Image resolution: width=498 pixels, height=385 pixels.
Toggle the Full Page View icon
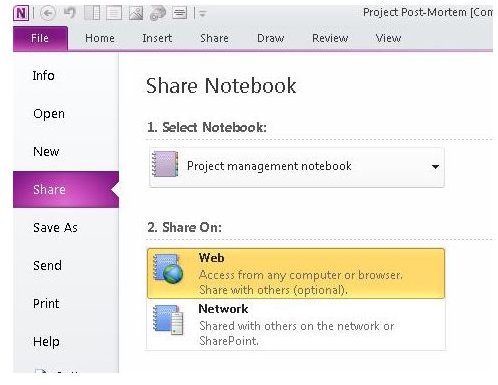(x=114, y=13)
